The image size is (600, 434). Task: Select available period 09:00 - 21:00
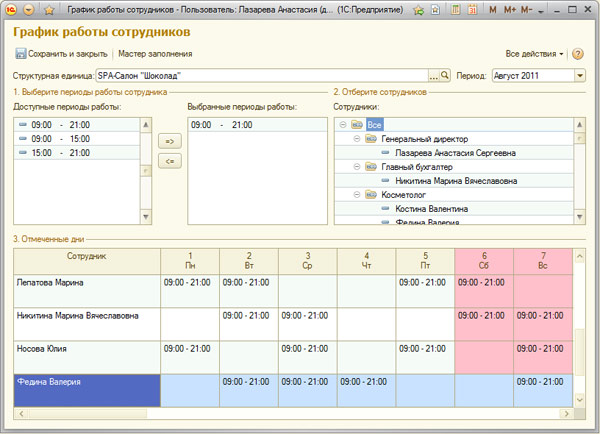tap(77, 125)
